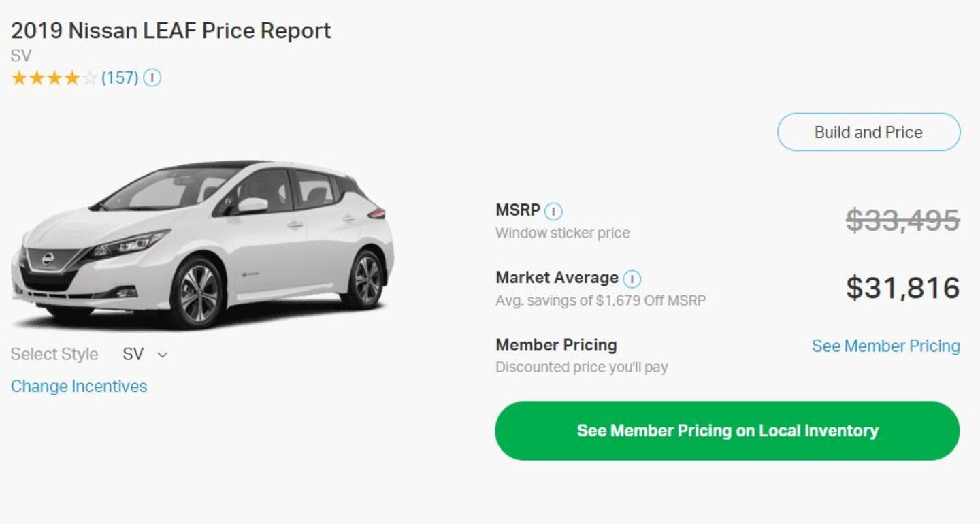
Task: Click See Member Pricing on Local Inventory
Action: pos(727,431)
